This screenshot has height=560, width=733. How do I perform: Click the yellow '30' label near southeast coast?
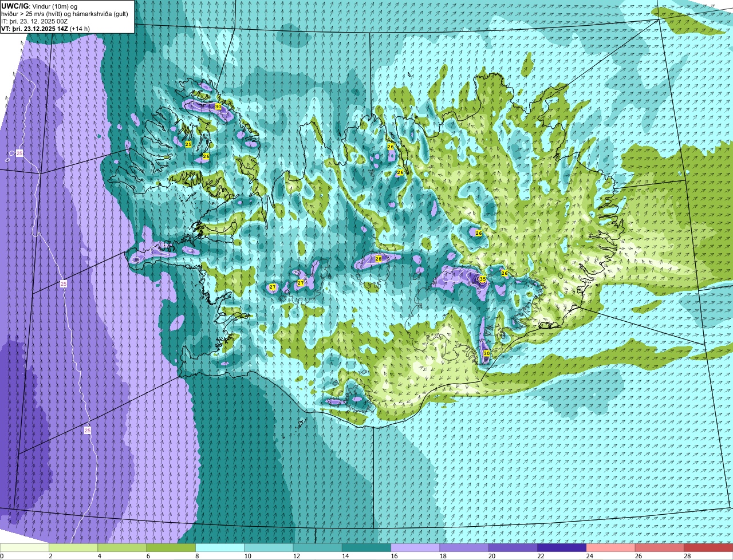pyautogui.click(x=486, y=353)
